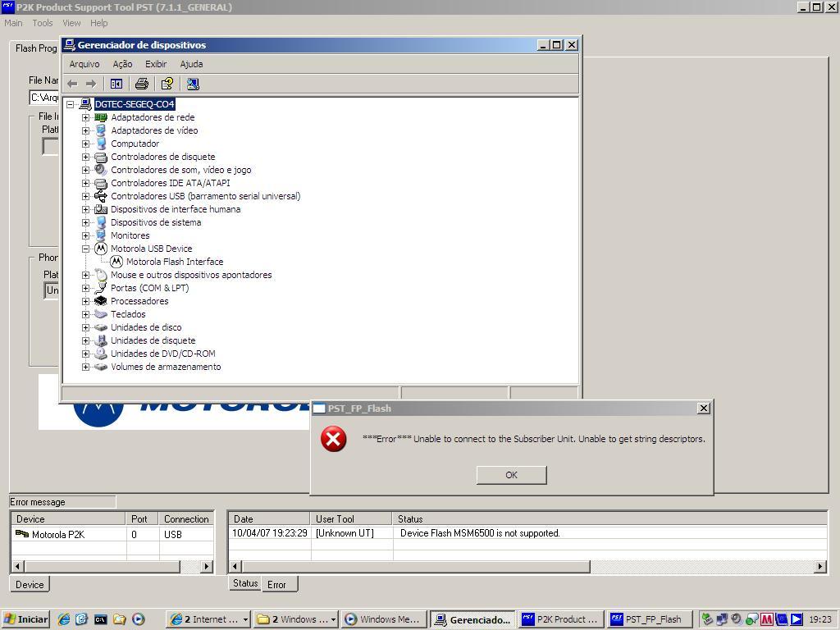The width and height of the screenshot is (840, 630).
Task: Open command prompt icon in quick launch
Action: click(100, 619)
